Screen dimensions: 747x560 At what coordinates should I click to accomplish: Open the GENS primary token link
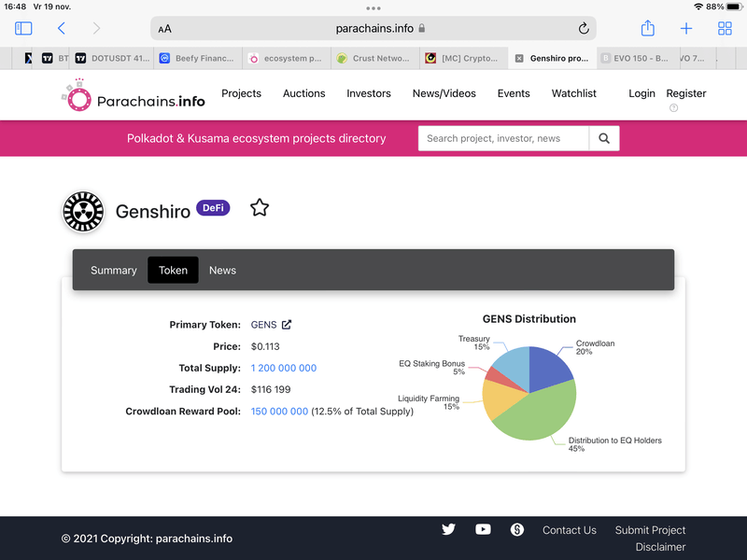[263, 325]
